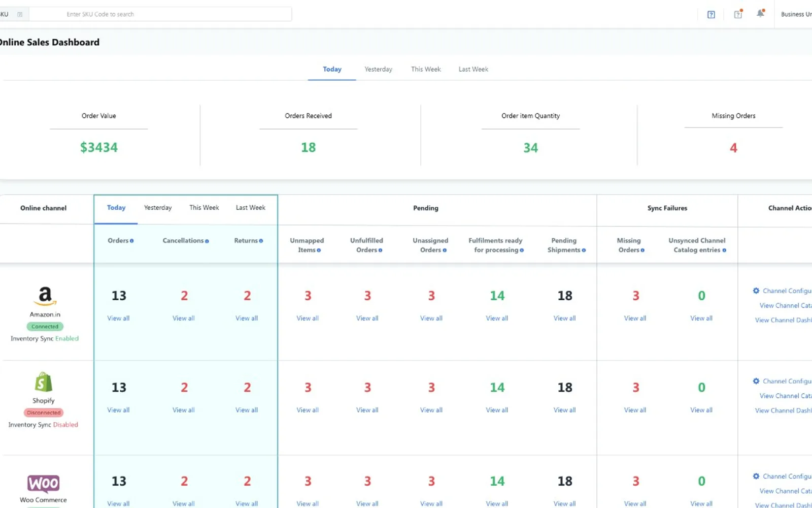Click the Unmapped Items info icon
Screen dimensions: 812x508
click(319, 250)
